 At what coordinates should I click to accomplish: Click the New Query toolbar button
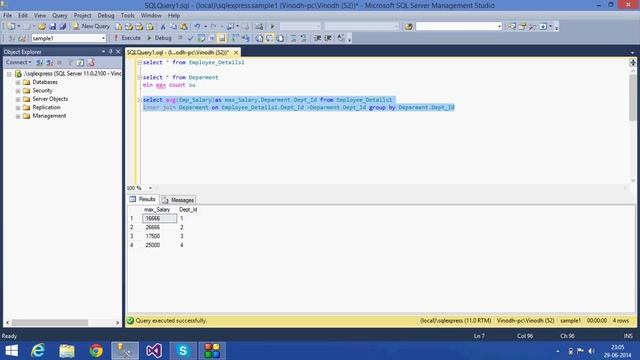pyautogui.click(x=91, y=26)
